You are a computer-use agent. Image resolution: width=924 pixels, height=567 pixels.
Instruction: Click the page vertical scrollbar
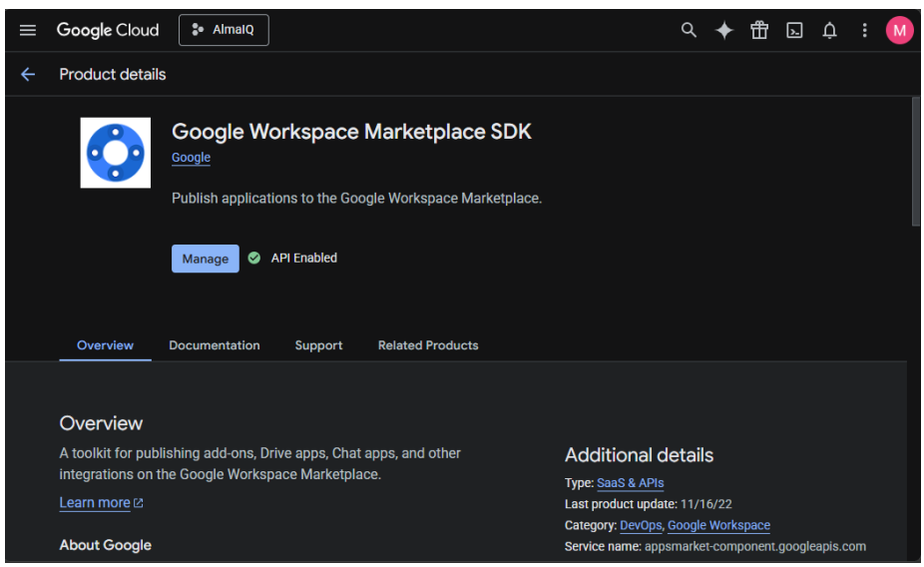[x=915, y=162]
